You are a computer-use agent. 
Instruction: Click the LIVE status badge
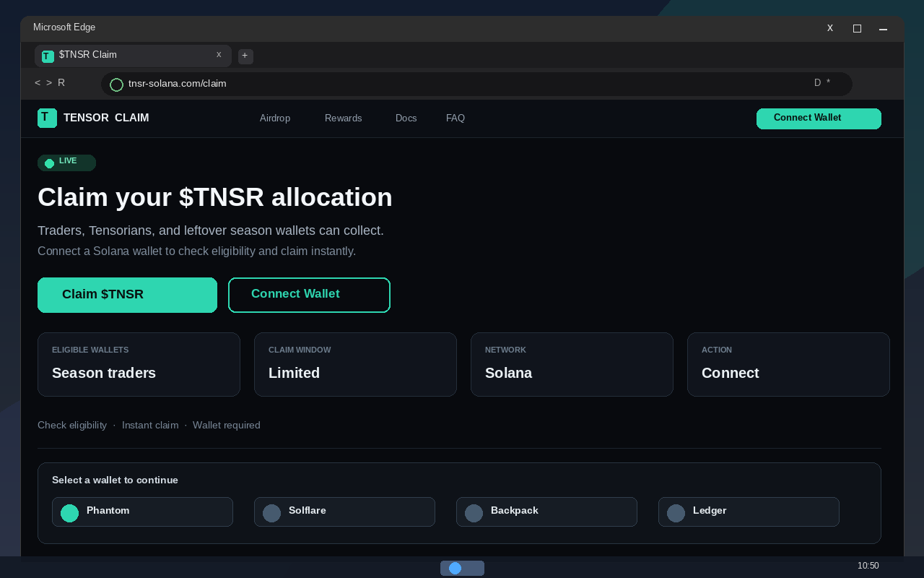pos(66,163)
